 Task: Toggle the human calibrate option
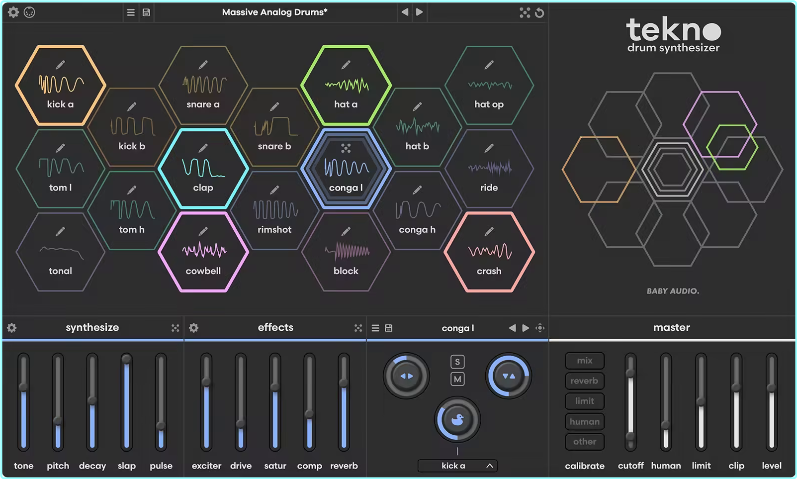tap(585, 422)
